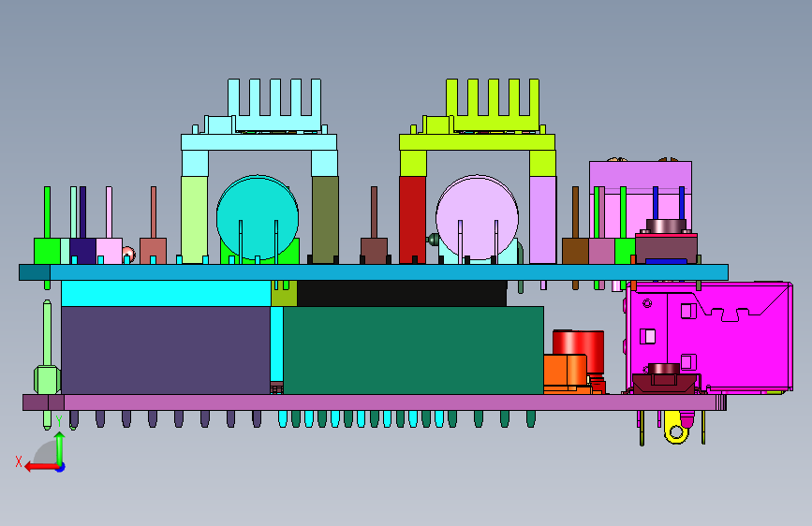Click the red X axis arrow

coord(40,466)
